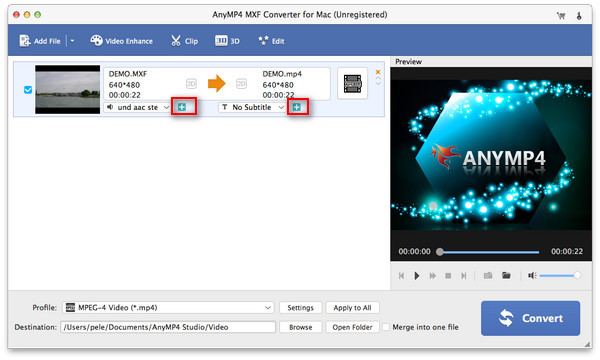Mute preview audio via speaker icon

532,275
